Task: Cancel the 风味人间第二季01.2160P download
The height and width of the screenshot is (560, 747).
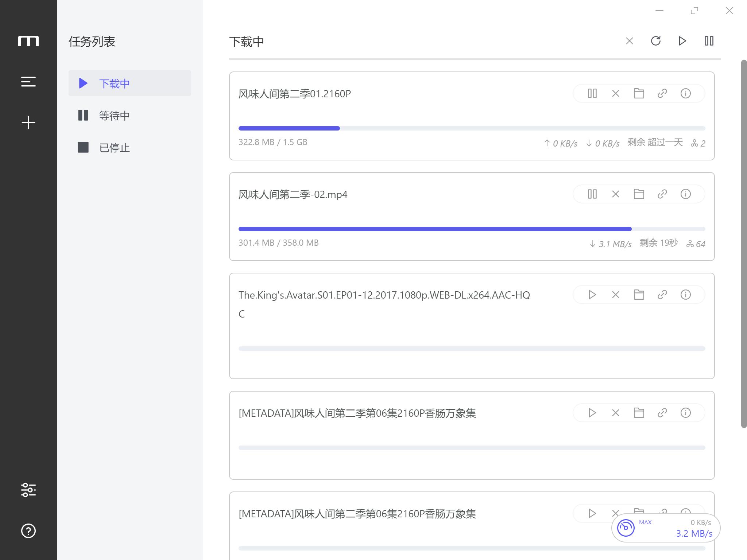Action: (x=615, y=94)
